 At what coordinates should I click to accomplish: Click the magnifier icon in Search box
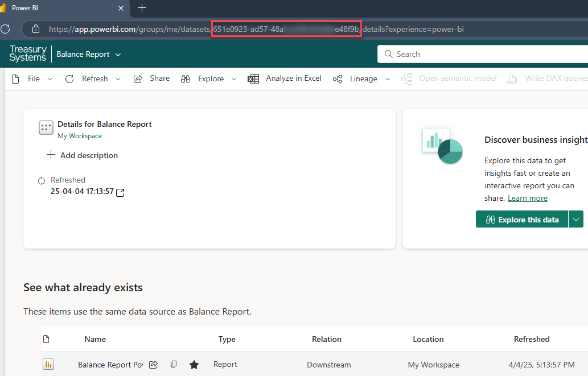click(x=389, y=54)
